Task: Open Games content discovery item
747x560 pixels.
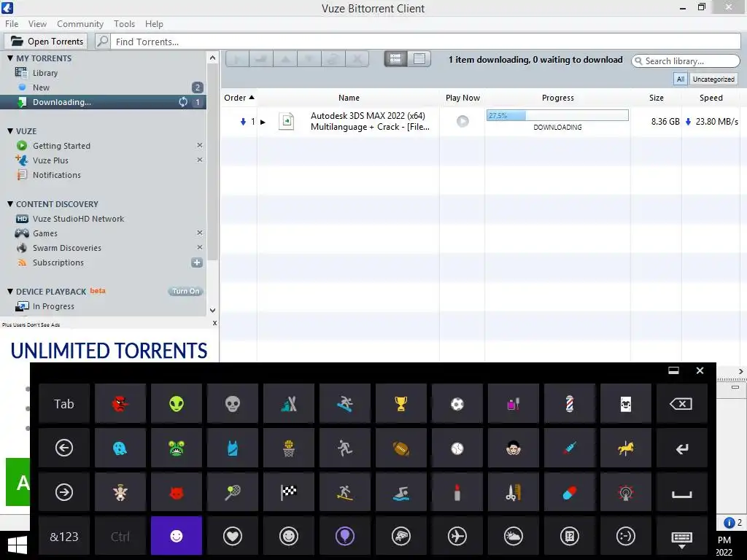Action: (x=44, y=233)
